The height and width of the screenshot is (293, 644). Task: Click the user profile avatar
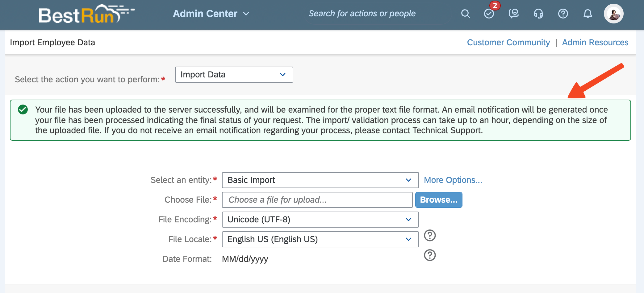613,14
